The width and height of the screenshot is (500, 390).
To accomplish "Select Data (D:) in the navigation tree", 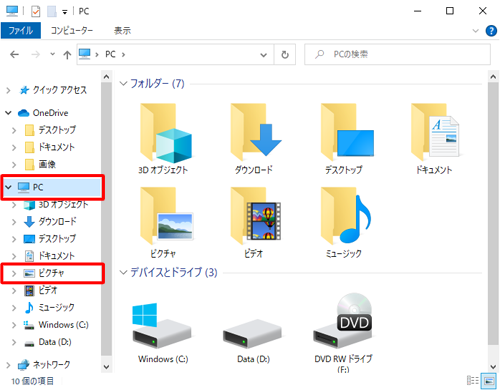I will click(54, 342).
